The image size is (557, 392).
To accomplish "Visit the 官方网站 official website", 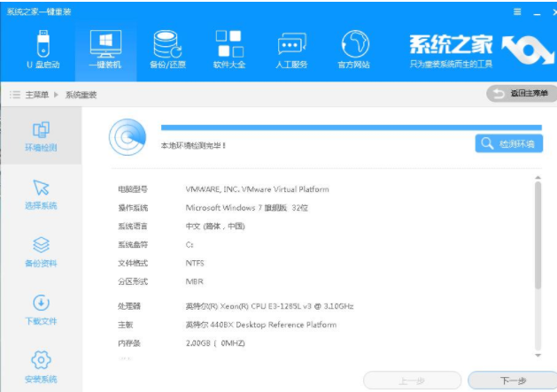I will (x=354, y=49).
